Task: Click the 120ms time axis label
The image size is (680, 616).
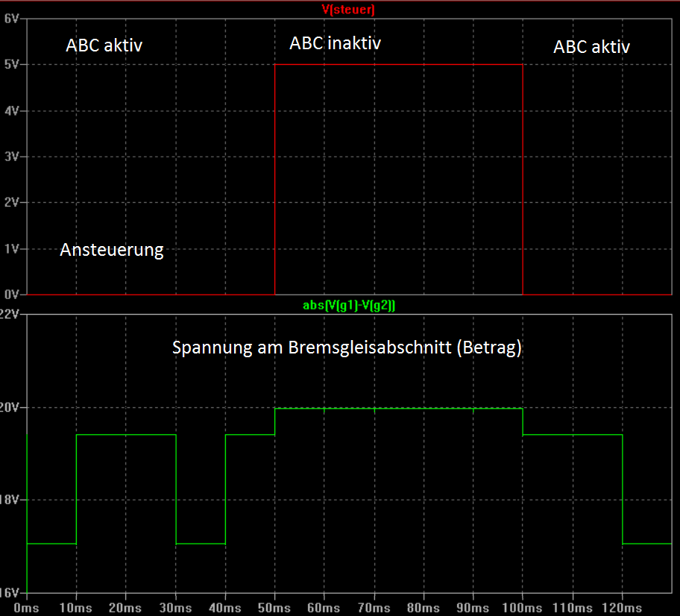Action: 622,608
